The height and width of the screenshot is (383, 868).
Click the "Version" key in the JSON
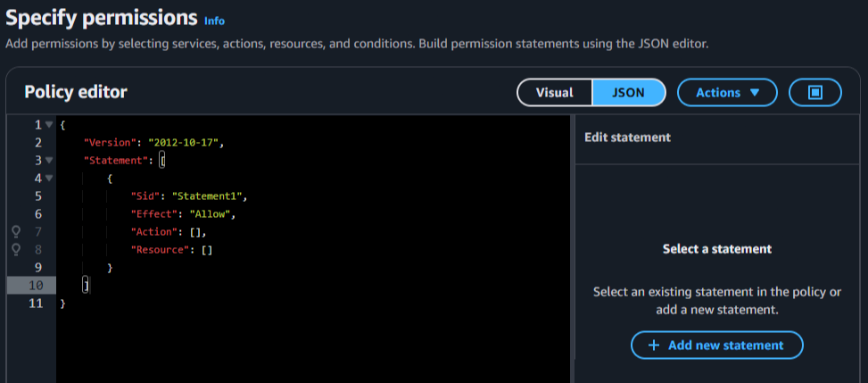coord(110,143)
